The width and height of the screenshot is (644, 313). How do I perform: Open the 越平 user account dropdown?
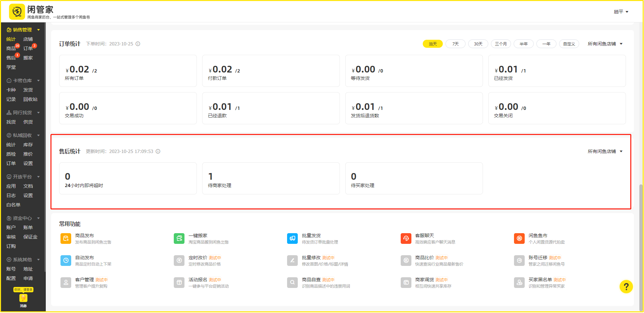pos(621,12)
